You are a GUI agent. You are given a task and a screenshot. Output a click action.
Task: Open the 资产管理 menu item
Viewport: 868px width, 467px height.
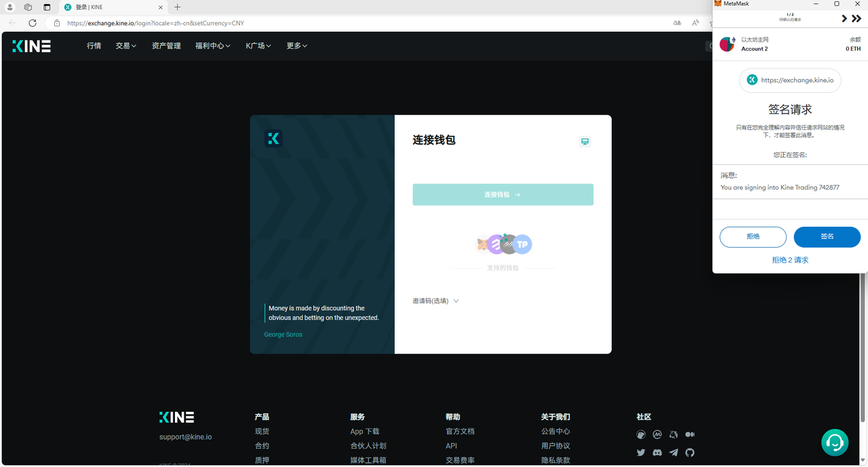coord(166,46)
